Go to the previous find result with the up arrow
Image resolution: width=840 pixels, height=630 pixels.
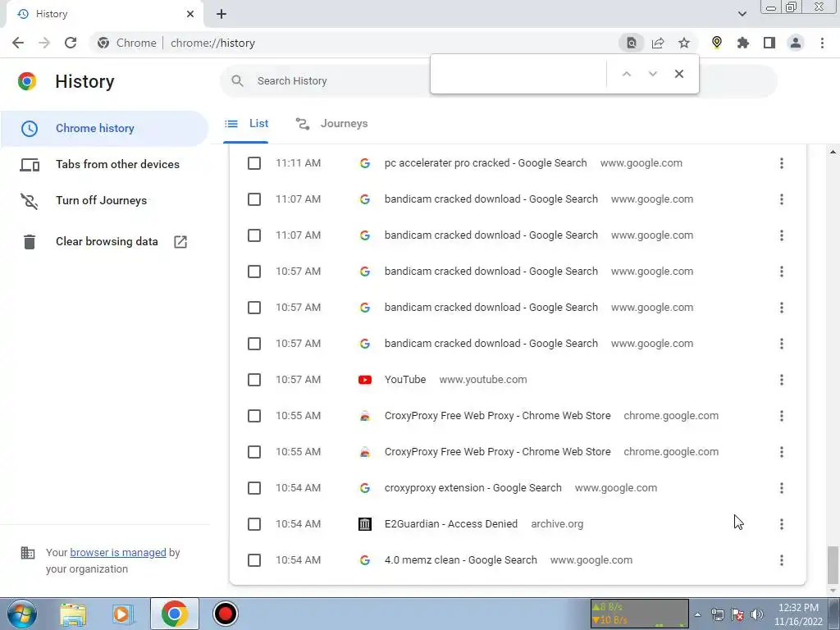pyautogui.click(x=626, y=74)
